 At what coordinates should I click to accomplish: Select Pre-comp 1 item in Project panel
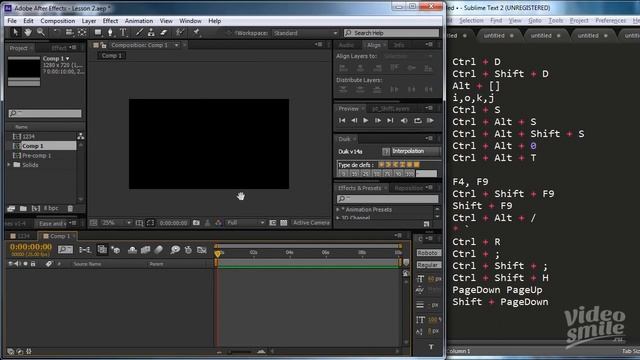pos(37,156)
